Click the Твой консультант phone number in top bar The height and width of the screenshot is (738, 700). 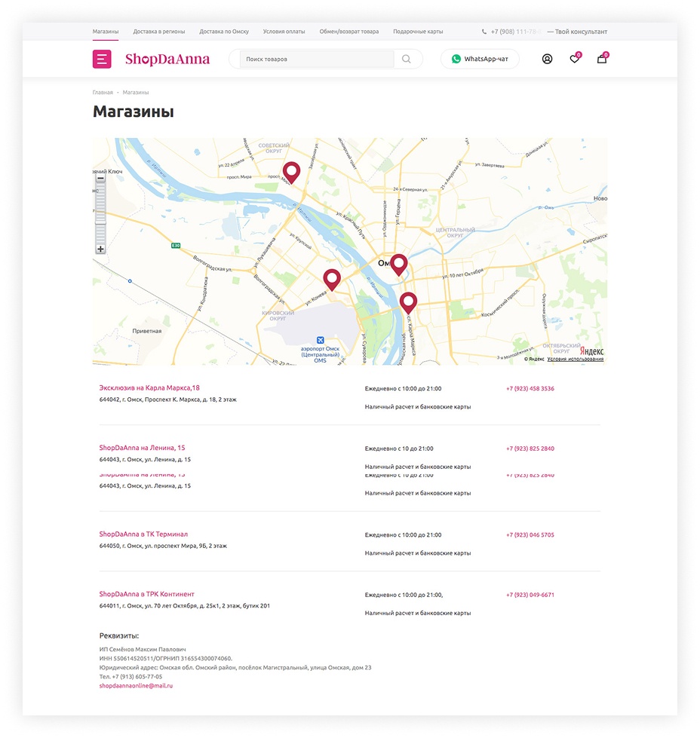click(x=516, y=32)
